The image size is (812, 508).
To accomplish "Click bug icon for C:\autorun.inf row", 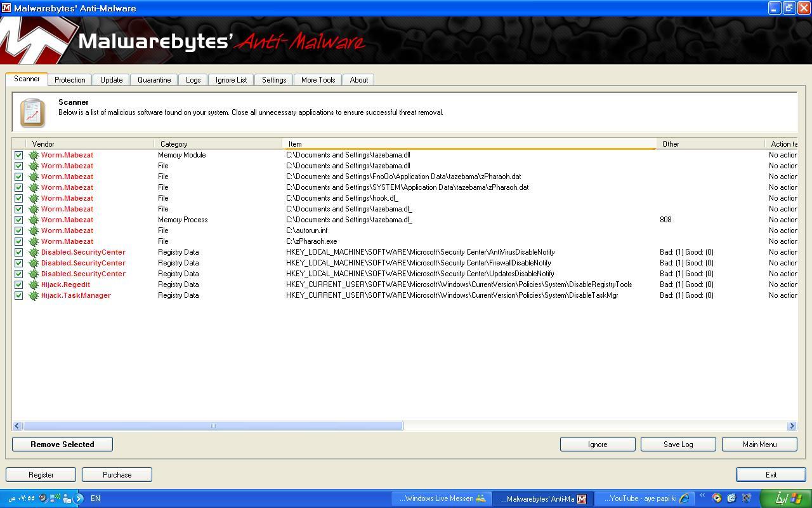I will click(34, 231).
